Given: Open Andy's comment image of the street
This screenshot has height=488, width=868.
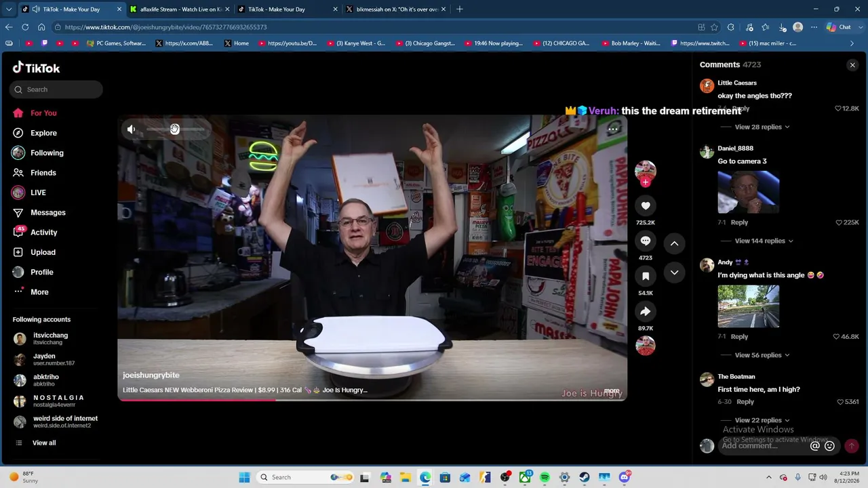Looking at the screenshot, I should pyautogui.click(x=748, y=306).
